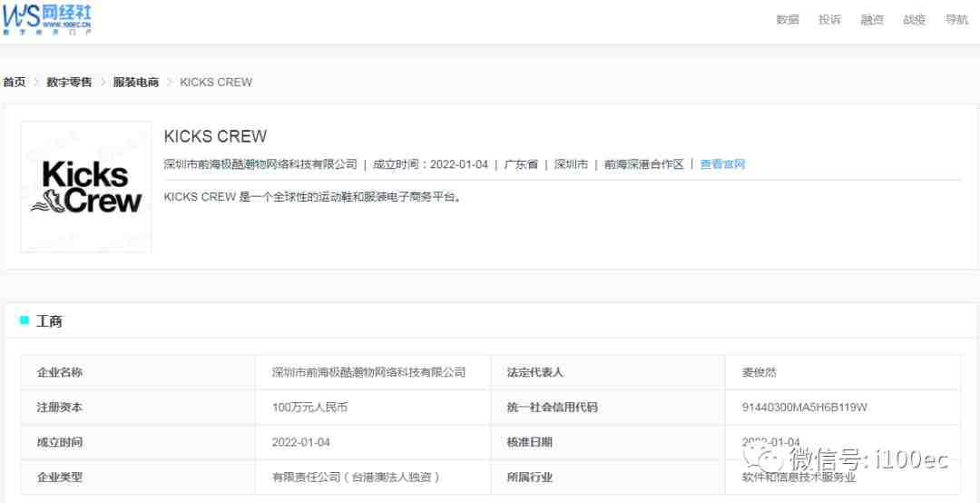
Task: Click the 法定代表人 label cell
Action: (x=608, y=372)
